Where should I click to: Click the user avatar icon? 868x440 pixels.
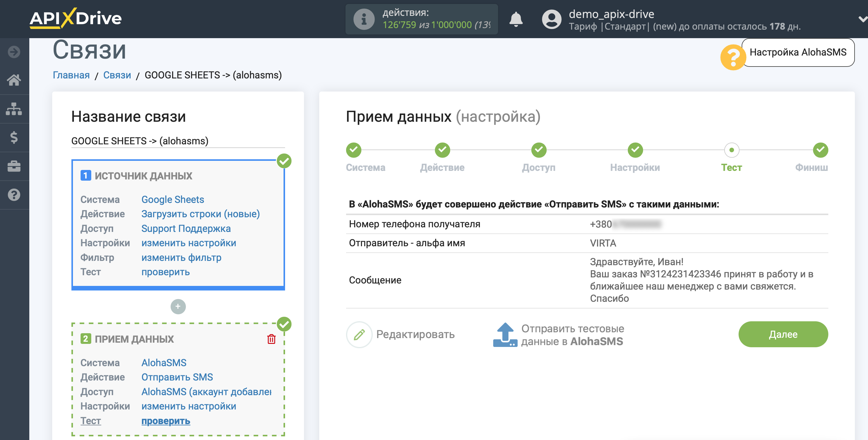(x=551, y=19)
